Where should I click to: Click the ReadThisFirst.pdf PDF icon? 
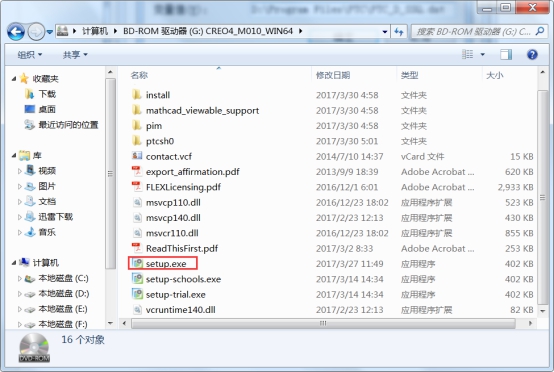pyautogui.click(x=136, y=248)
